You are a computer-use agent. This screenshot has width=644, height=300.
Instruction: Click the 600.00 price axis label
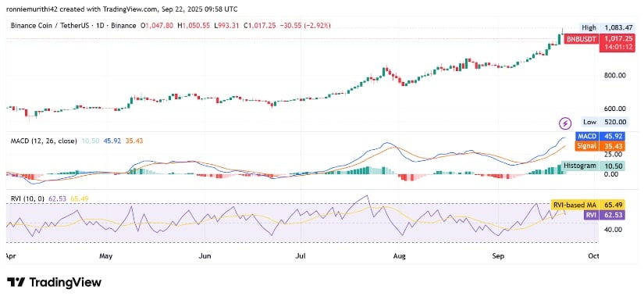pyautogui.click(x=615, y=109)
